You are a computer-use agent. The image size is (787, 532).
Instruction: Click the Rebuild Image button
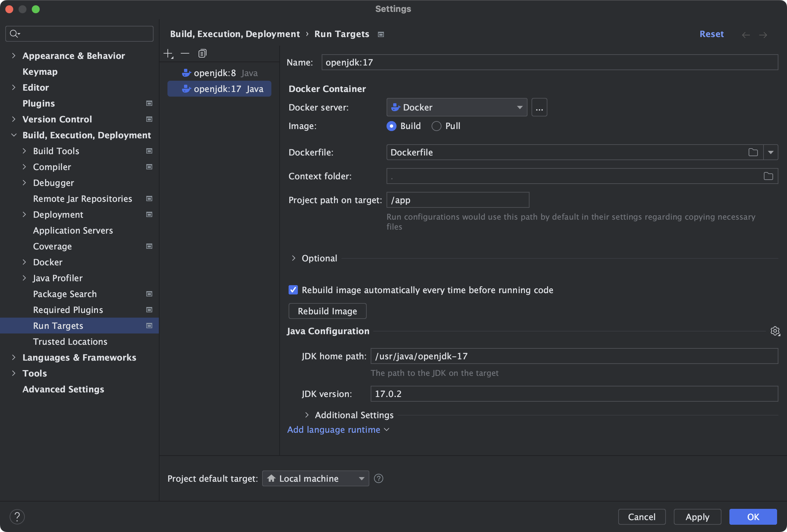point(327,311)
